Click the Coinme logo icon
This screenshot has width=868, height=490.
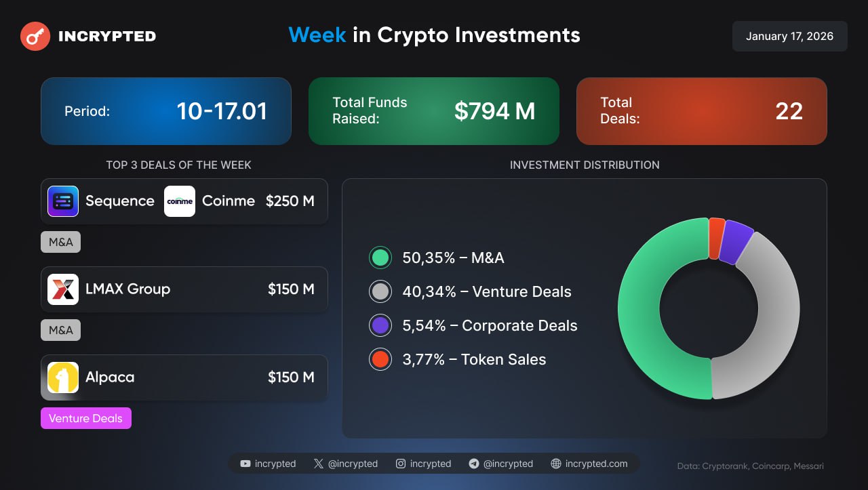(180, 201)
